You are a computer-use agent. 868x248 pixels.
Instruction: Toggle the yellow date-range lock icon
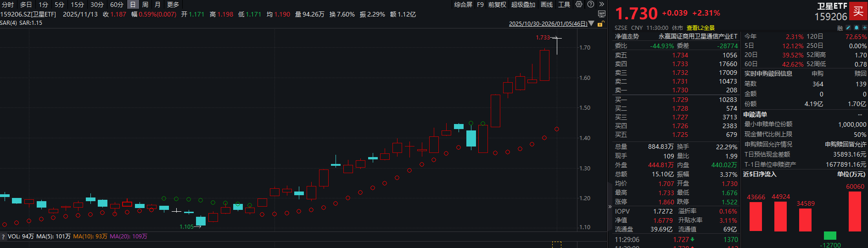[600, 24]
